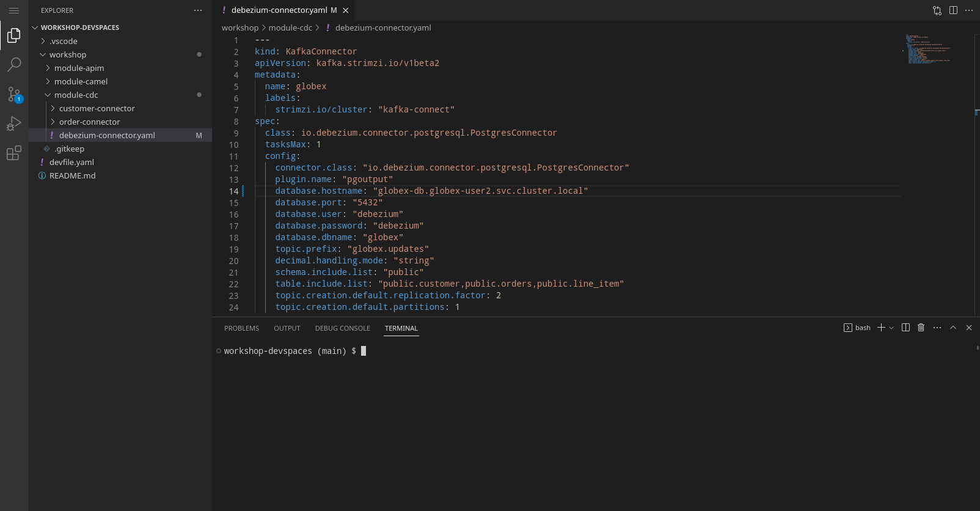Click the workshop breadcrumb segment

pos(240,28)
